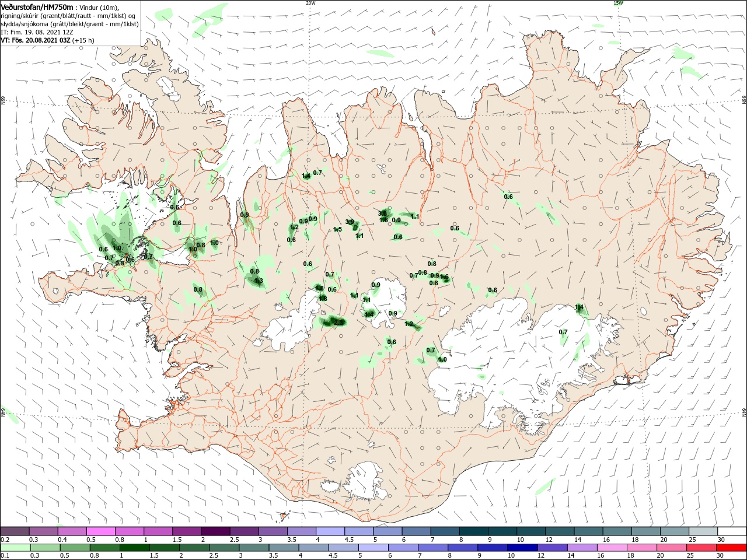Click the palest green swatch starting the rain legend
This screenshot has height=560, width=747.
click(x=15, y=548)
